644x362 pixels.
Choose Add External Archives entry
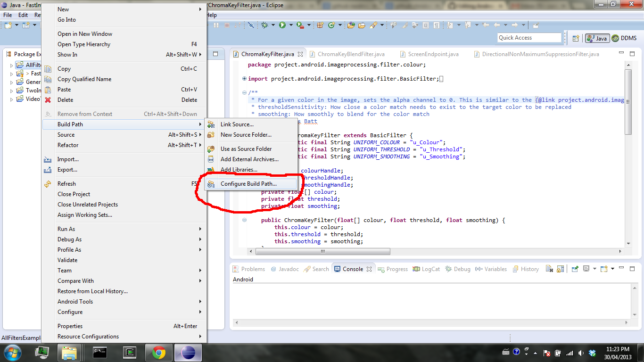(251, 159)
